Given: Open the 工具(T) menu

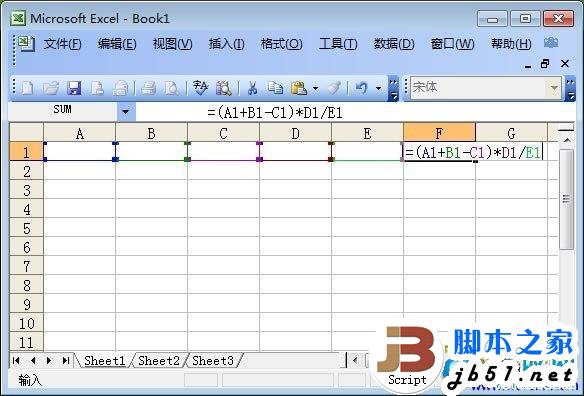Looking at the screenshot, I should pyautogui.click(x=338, y=44).
